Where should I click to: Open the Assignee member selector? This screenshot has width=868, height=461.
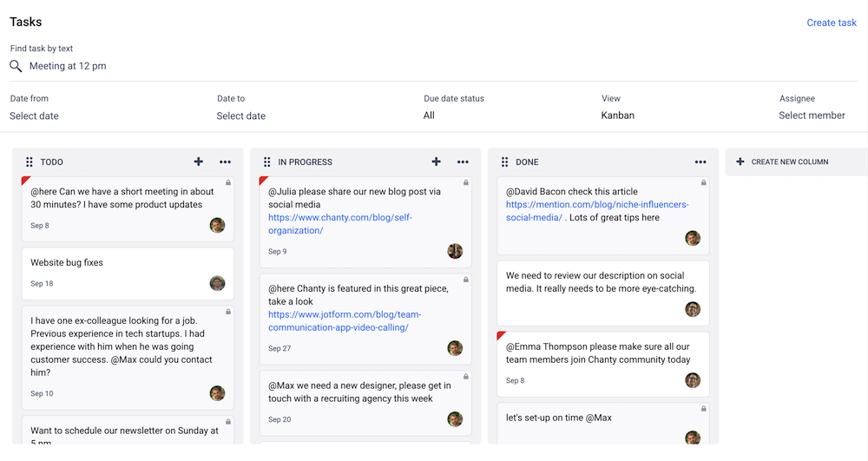click(x=812, y=115)
